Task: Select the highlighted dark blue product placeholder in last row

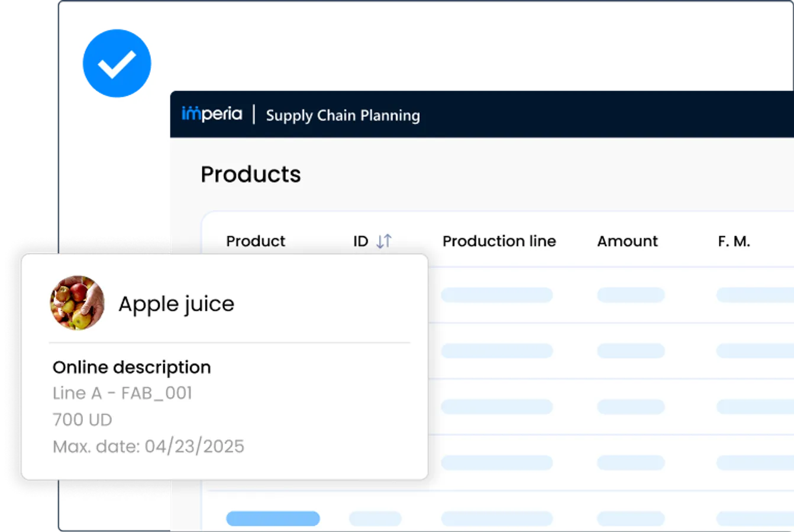Action: pos(273,519)
